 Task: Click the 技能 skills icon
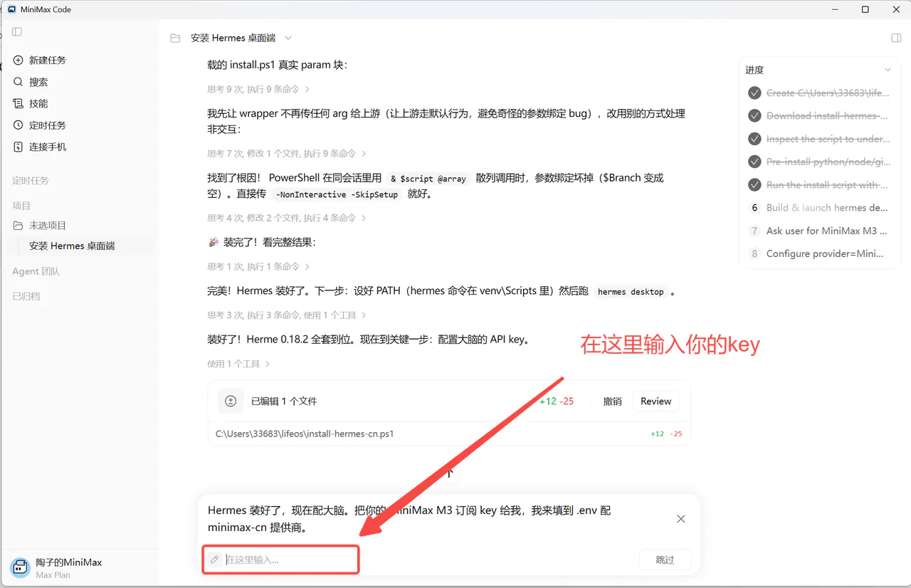tap(19, 103)
